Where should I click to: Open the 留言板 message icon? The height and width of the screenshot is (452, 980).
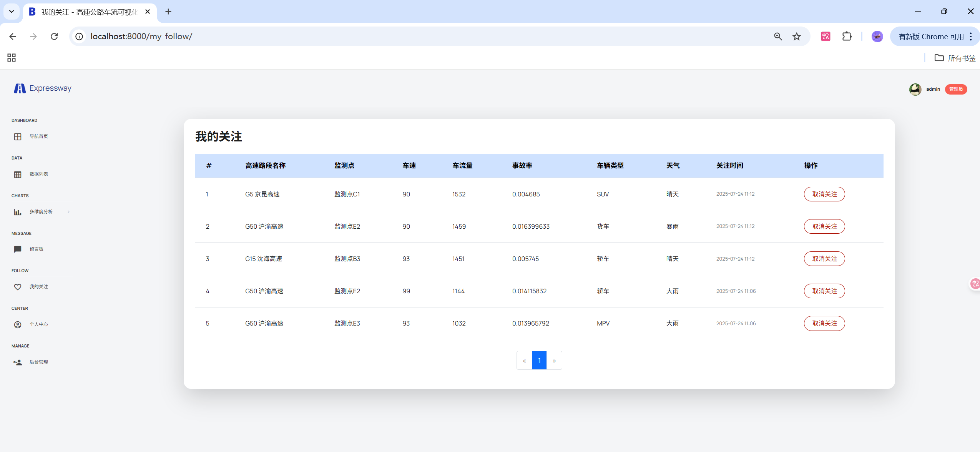18,249
